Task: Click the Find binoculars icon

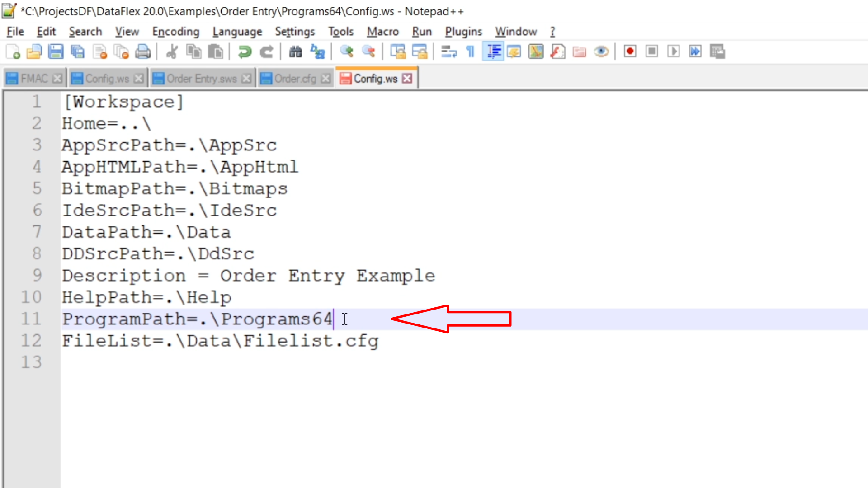Action: coord(295,52)
